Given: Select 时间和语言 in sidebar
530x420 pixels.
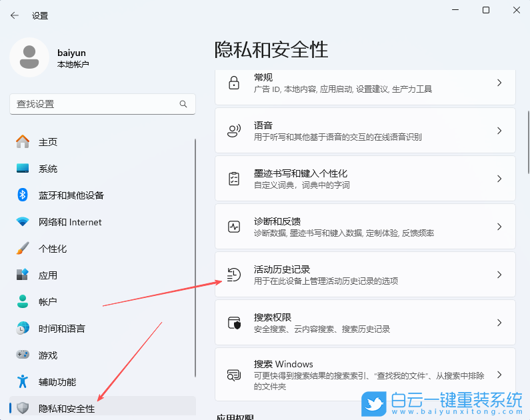Looking at the screenshot, I should 103,329.
